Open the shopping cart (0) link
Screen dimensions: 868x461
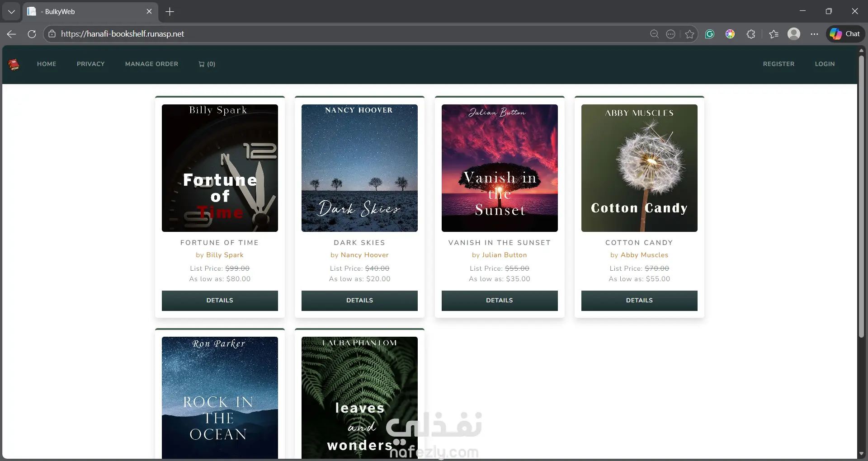[207, 64]
